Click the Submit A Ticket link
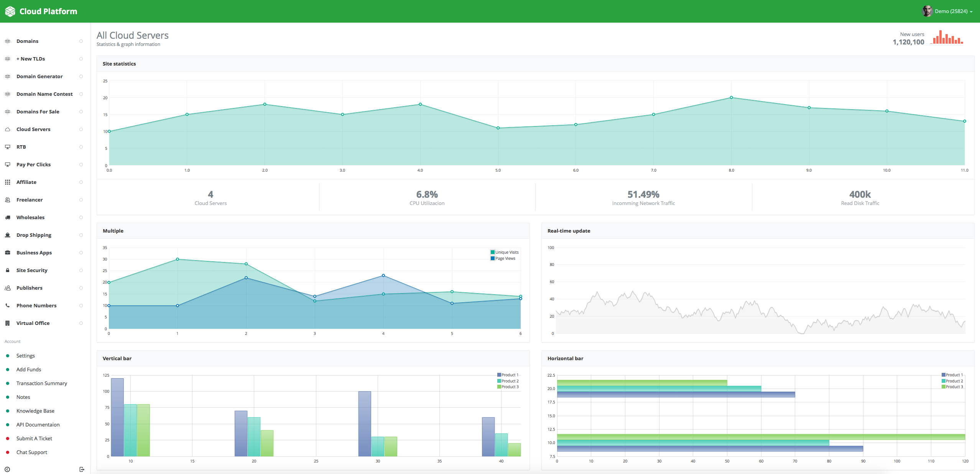This screenshot has height=474, width=980. coord(34,438)
